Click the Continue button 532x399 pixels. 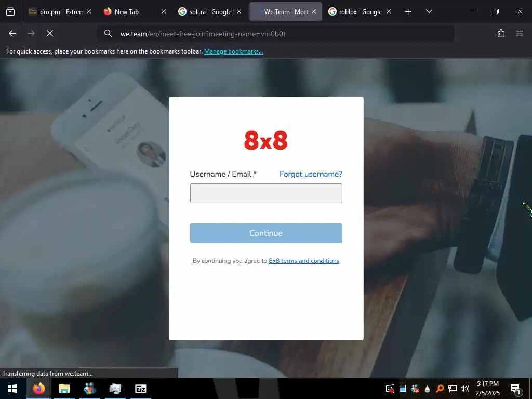[266, 233]
